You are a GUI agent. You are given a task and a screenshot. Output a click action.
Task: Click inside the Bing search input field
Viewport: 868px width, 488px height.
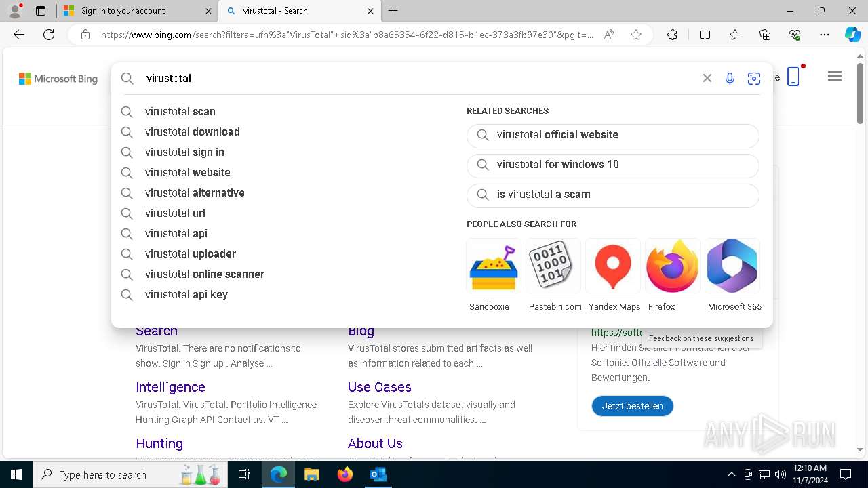click(x=420, y=79)
